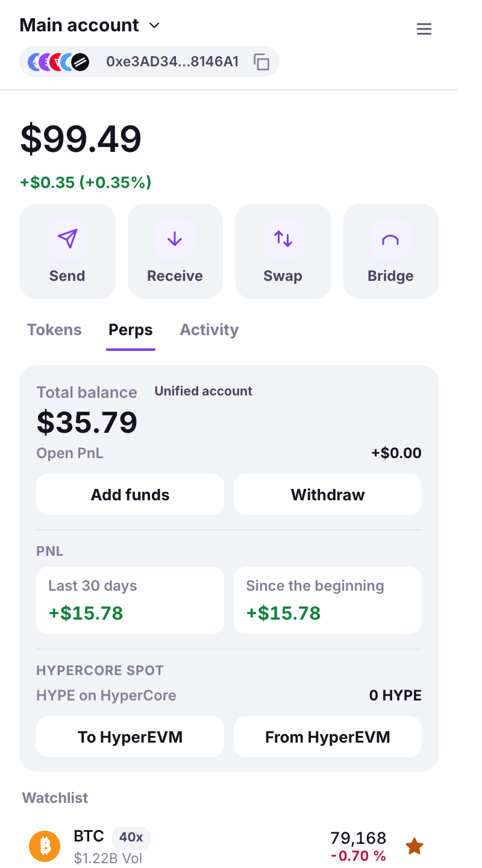
Task: Click the Withdraw button
Action: click(328, 494)
